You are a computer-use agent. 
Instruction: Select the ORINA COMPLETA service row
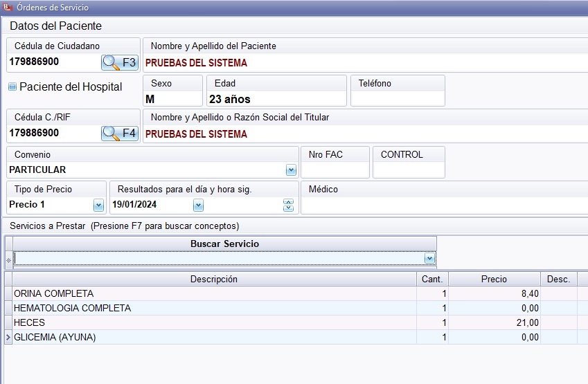[215, 294]
